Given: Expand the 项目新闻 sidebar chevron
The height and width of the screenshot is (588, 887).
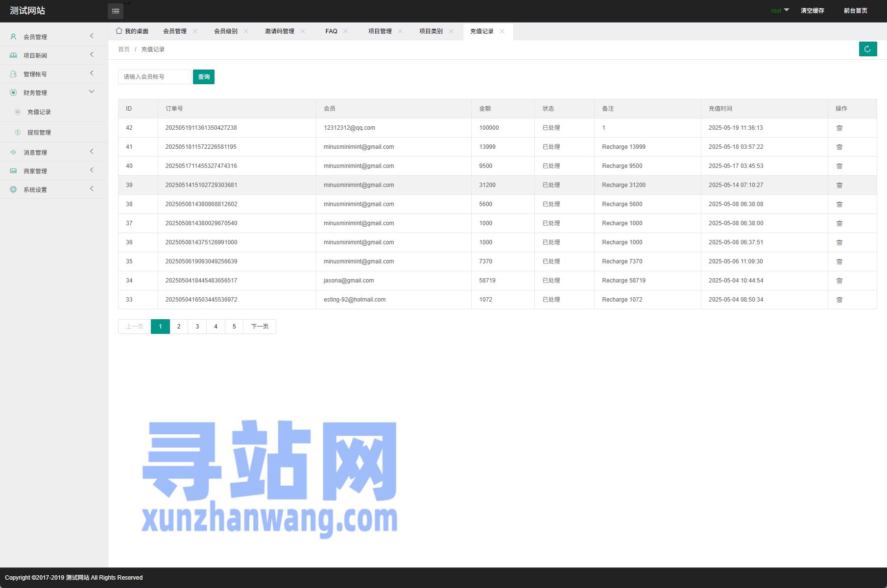Looking at the screenshot, I should [x=92, y=55].
